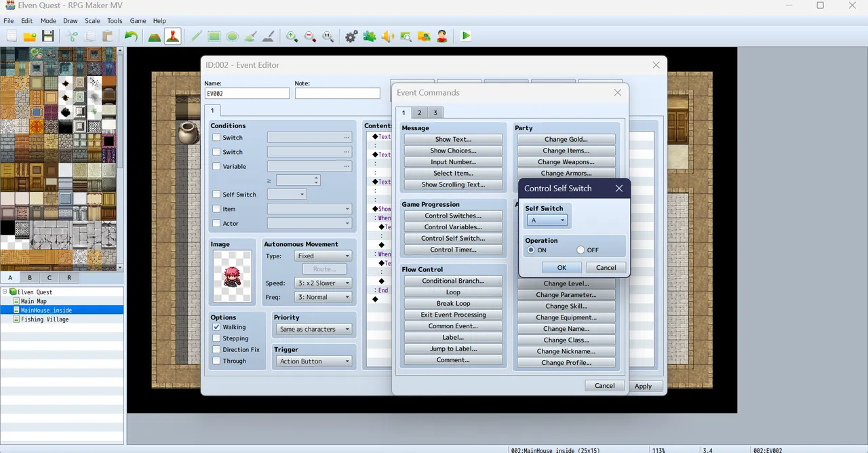Open the movement Type Fixed dropdown
Screen dimensions: 868x453
323,256
